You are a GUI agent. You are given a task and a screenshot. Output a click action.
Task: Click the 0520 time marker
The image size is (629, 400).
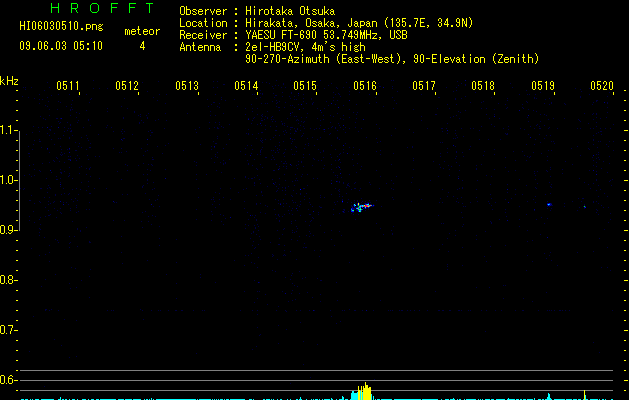point(602,86)
